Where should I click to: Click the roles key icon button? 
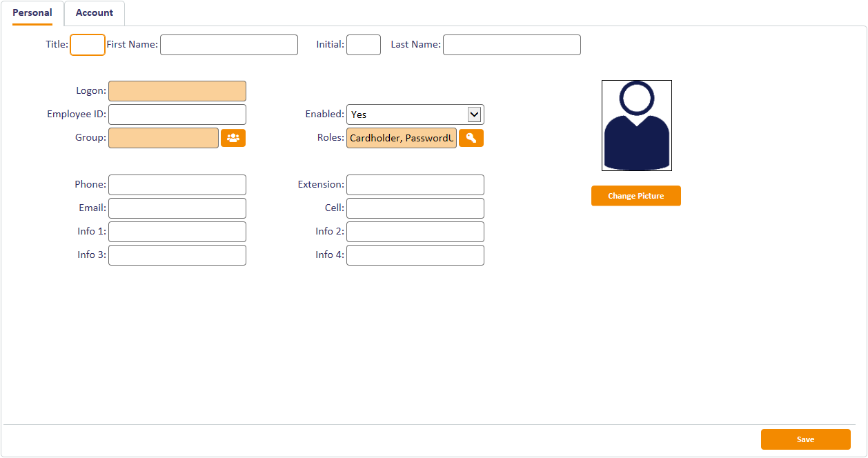[x=471, y=138]
